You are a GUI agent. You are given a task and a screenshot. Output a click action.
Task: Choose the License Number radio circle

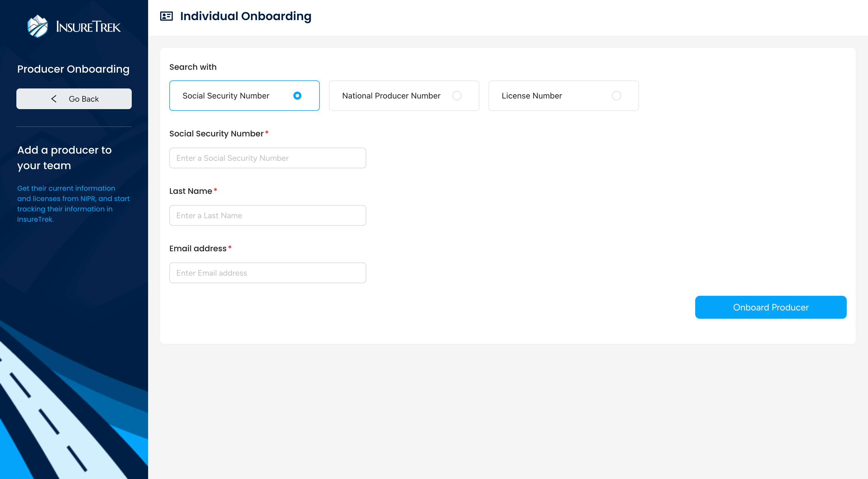point(616,96)
